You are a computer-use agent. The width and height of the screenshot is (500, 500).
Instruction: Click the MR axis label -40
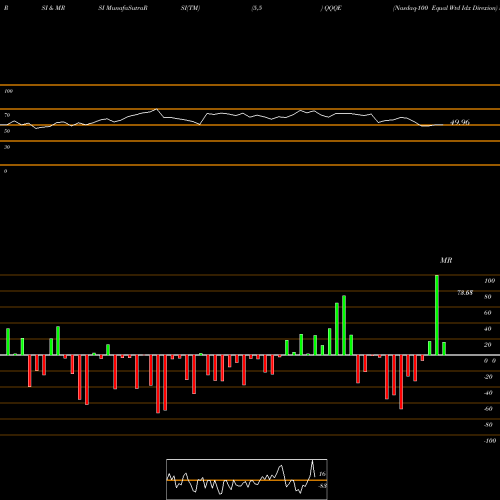488,393
